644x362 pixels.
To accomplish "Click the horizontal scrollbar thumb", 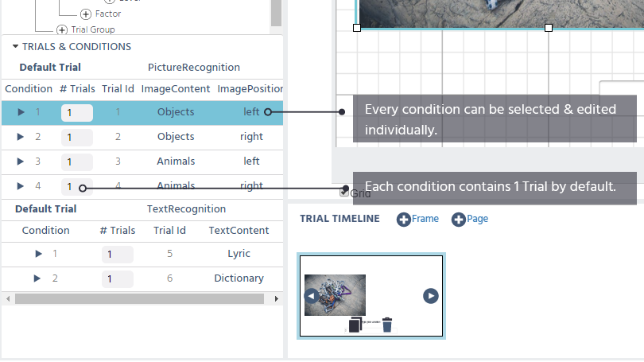I will coord(139,298).
